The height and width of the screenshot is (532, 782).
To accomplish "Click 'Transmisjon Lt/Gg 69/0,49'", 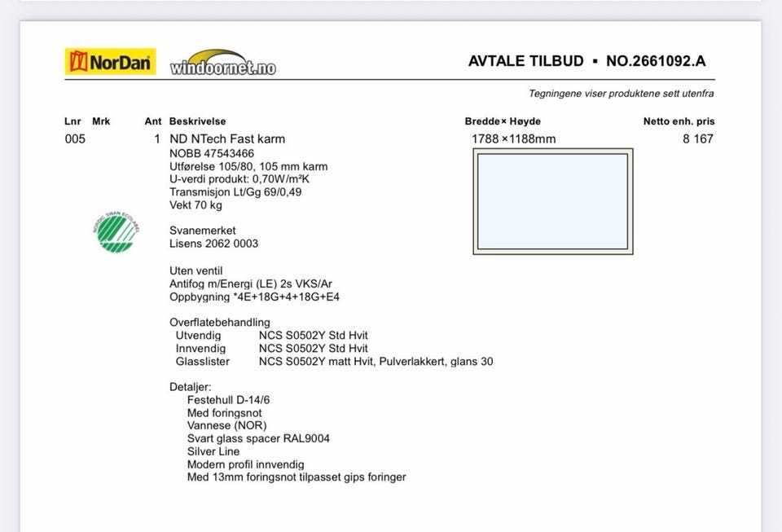I will (x=235, y=192).
